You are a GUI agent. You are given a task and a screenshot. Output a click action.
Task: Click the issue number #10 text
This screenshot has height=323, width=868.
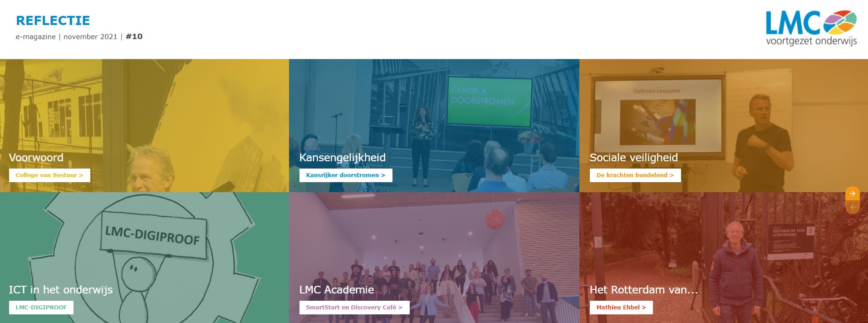click(134, 37)
